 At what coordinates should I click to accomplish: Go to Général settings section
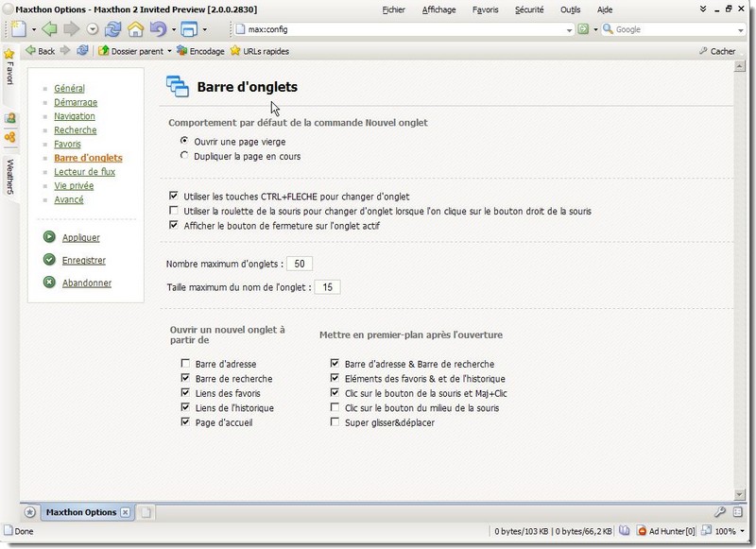(69, 88)
